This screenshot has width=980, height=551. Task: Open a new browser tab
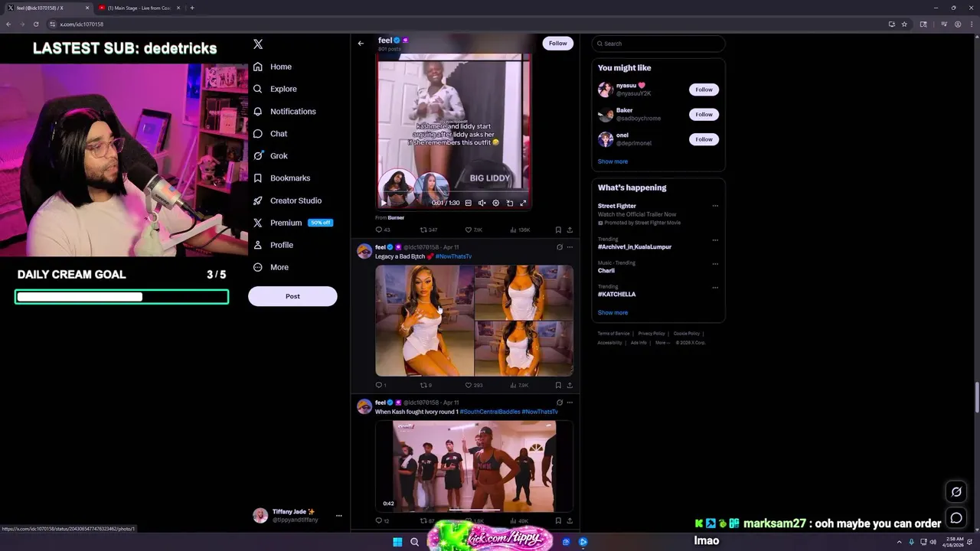192,8
